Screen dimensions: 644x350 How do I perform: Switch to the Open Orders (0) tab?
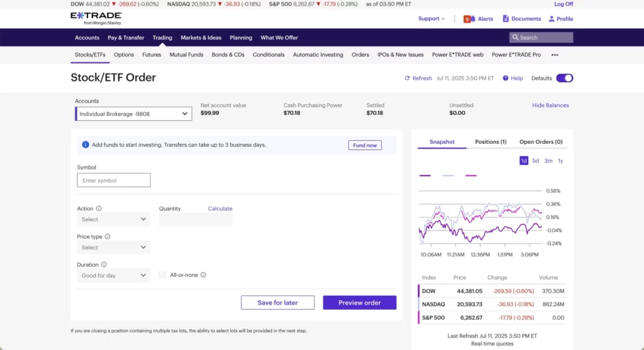(x=541, y=141)
